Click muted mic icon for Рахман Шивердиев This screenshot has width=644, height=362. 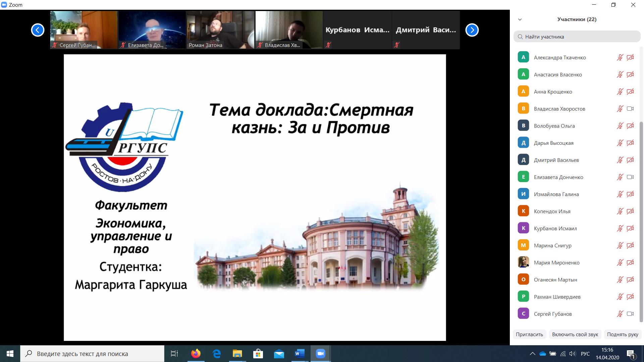tap(620, 297)
